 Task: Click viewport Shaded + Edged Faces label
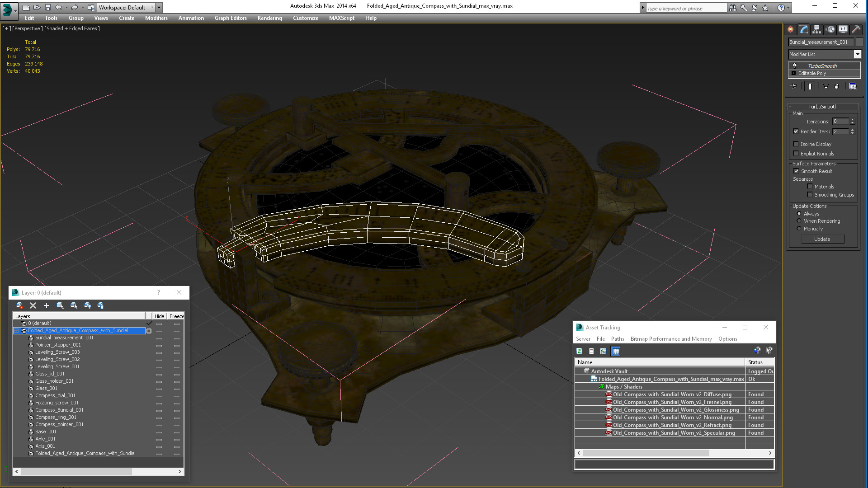[x=72, y=28]
